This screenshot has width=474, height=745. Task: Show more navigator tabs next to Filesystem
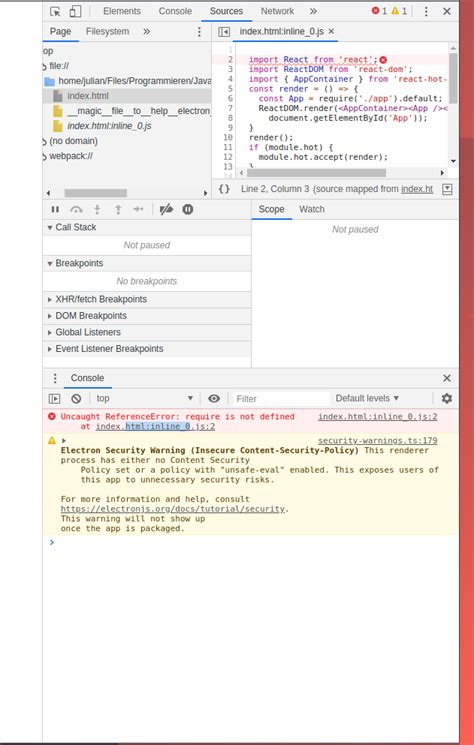pyautogui.click(x=147, y=31)
